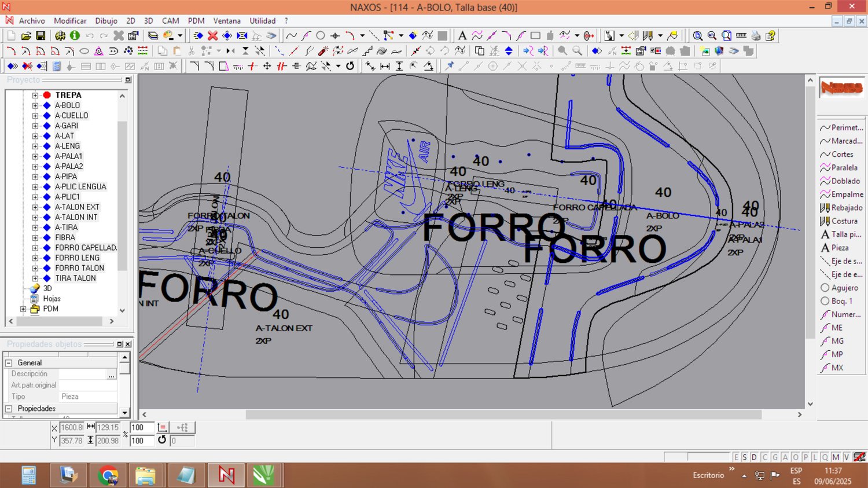Open the Archivo menu

(x=32, y=21)
